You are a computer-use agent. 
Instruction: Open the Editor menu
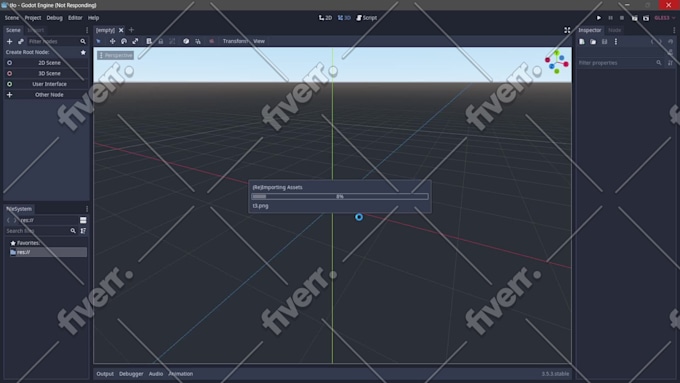click(x=75, y=18)
